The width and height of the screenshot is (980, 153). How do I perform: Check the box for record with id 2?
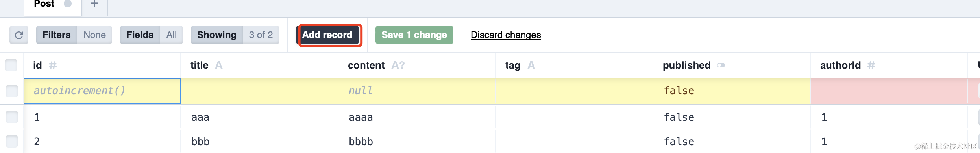click(x=12, y=141)
